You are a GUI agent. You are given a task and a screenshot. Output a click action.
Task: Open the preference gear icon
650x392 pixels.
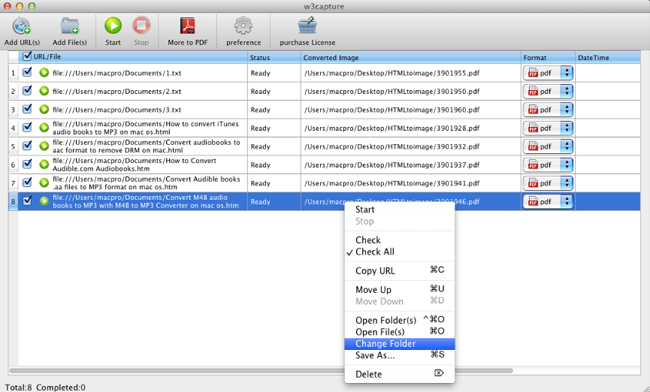coord(243,26)
